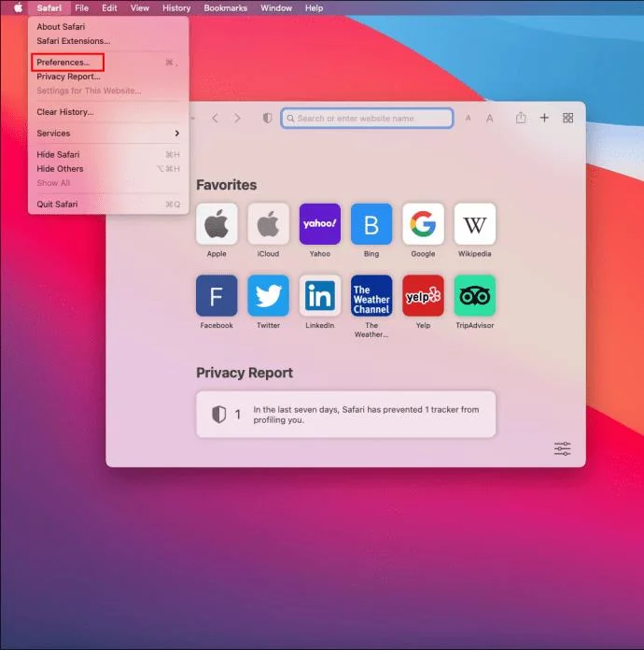644x650 pixels.
Task: Select About Safari menu item
Action: click(x=107, y=26)
